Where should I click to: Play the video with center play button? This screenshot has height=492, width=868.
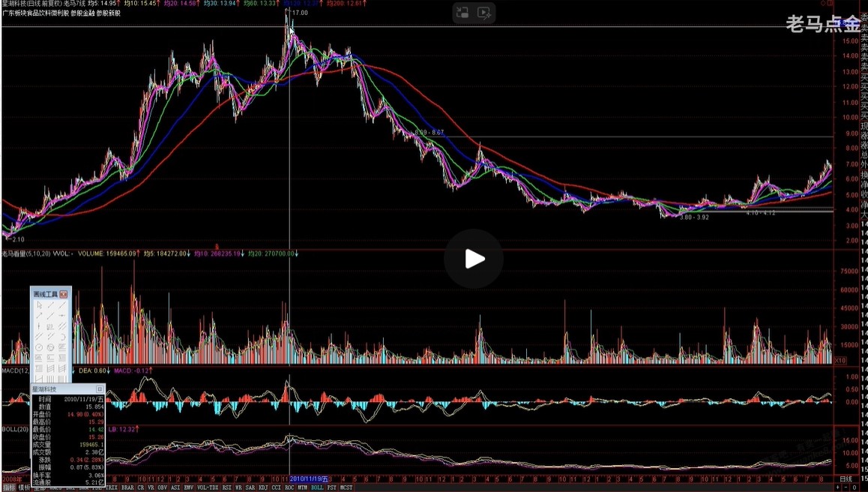tap(473, 259)
